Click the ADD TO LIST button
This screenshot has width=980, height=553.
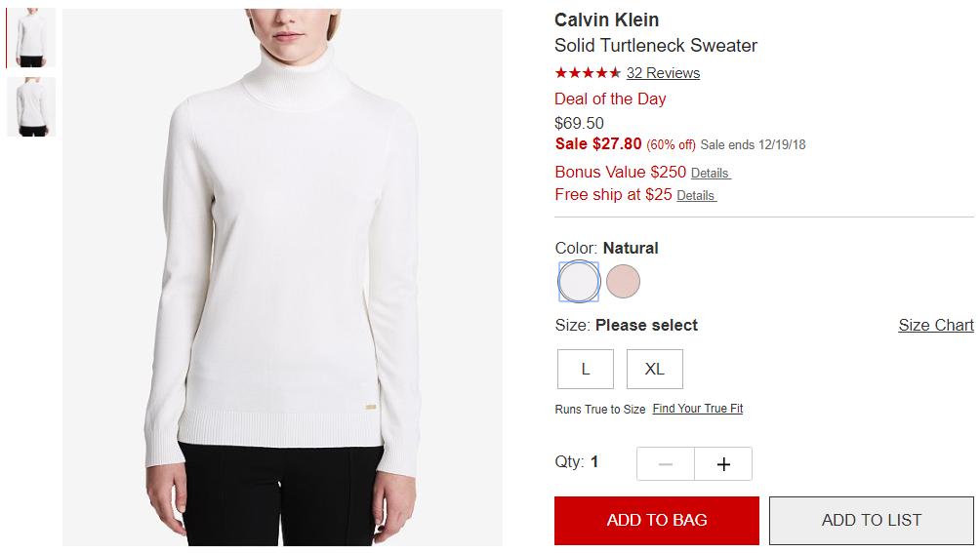872,521
